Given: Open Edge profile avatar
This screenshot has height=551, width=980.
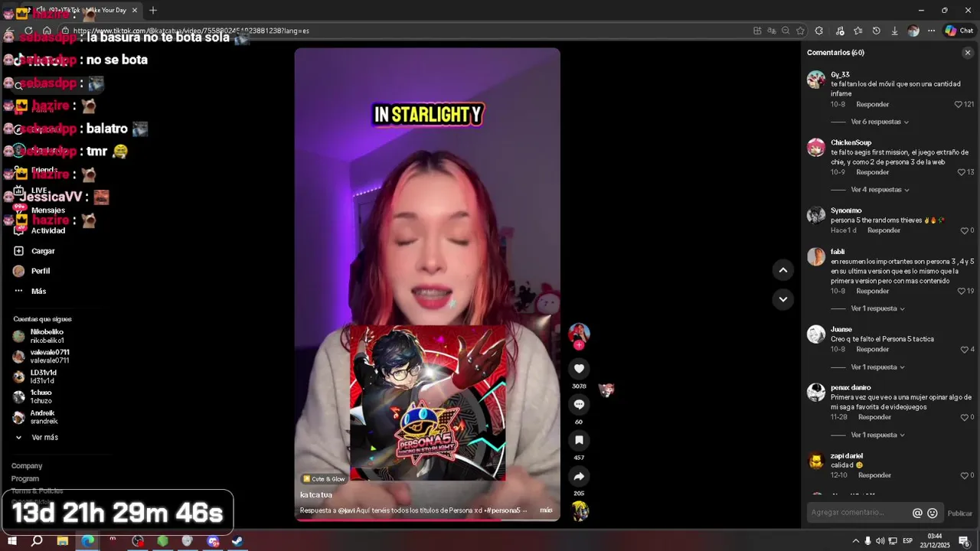Looking at the screenshot, I should click(x=913, y=31).
